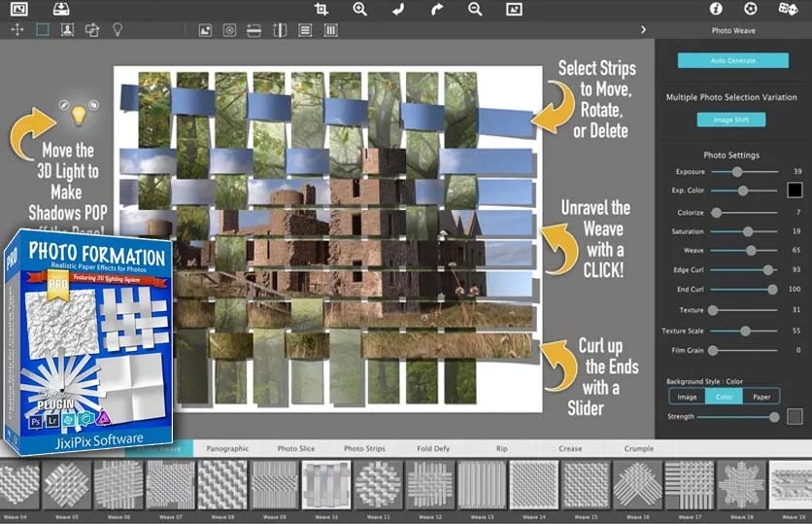
Task: Select the Weave 18 preset thumbnail
Action: pyautogui.click(x=741, y=485)
